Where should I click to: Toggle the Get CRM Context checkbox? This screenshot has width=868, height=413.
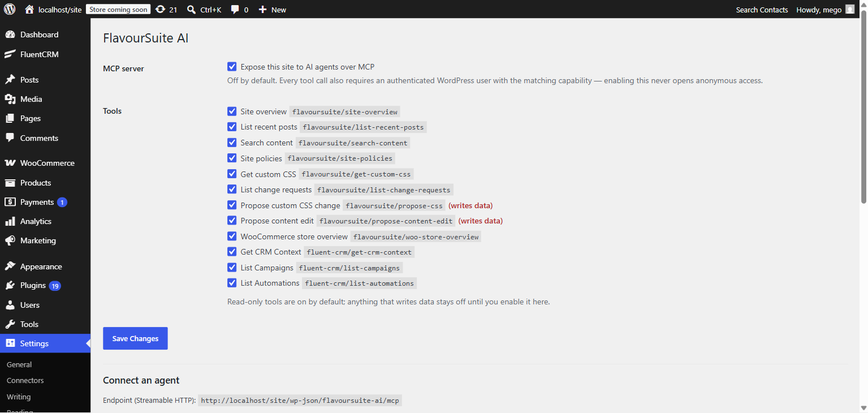click(x=232, y=252)
